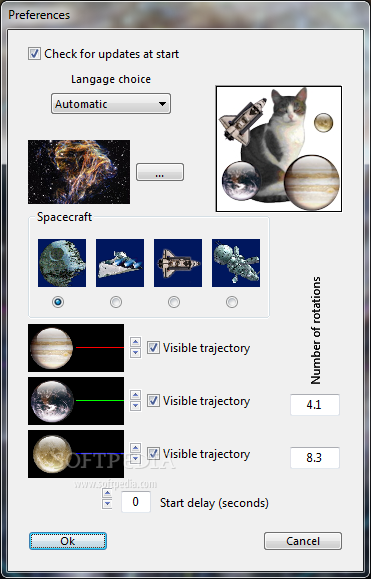Open the Langage choice Automatic dropdown
The image size is (371, 579).
tap(111, 104)
